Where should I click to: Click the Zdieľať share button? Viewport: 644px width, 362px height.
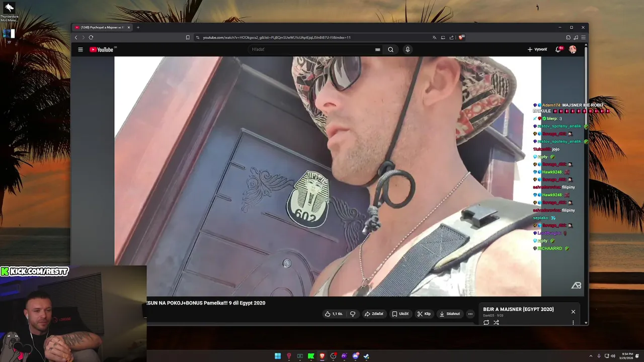click(374, 314)
